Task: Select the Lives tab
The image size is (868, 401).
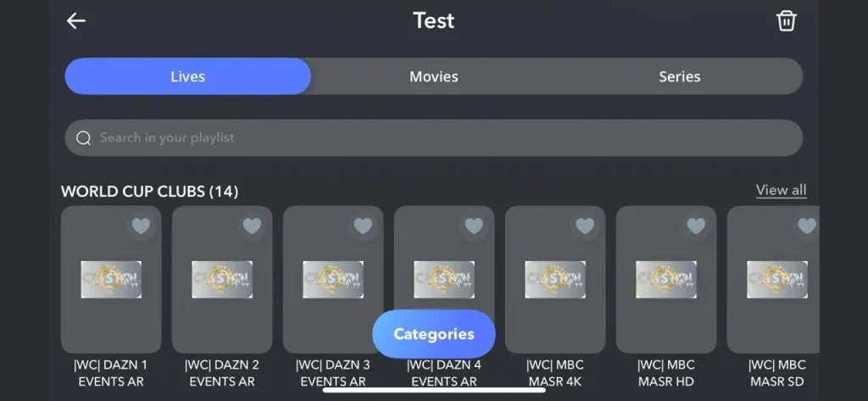Action: 188,76
